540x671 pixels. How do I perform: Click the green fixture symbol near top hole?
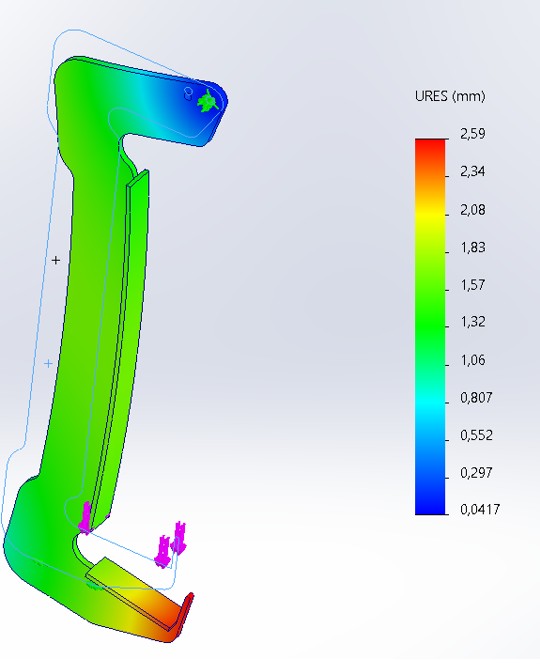tap(209, 101)
